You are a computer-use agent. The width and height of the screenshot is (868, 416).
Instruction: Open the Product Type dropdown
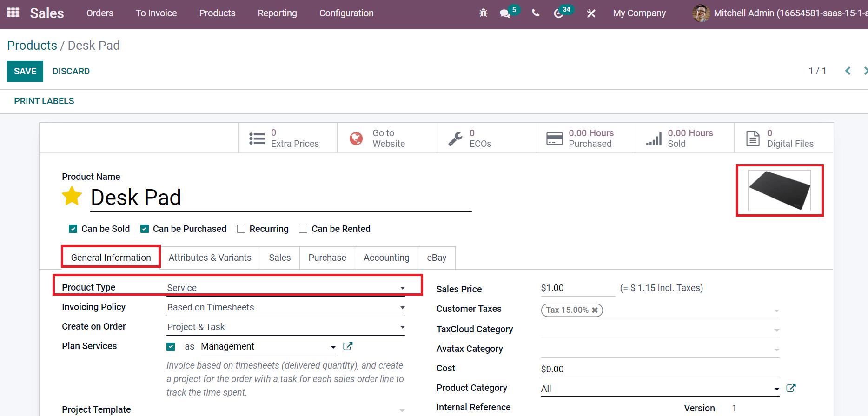coord(286,288)
